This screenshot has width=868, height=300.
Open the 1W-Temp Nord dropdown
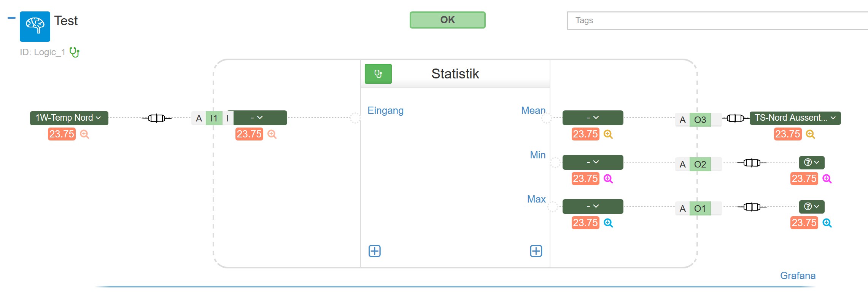pos(69,118)
